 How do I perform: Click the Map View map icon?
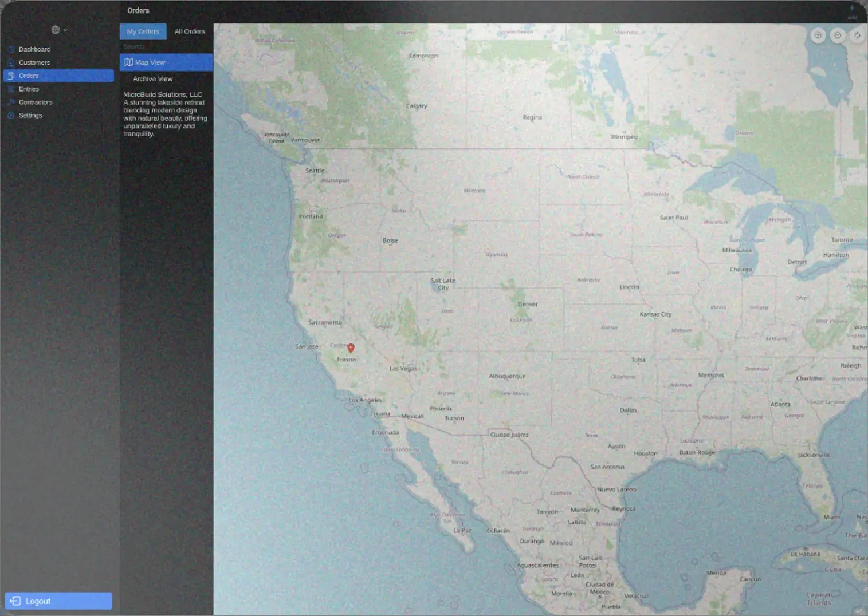click(129, 62)
